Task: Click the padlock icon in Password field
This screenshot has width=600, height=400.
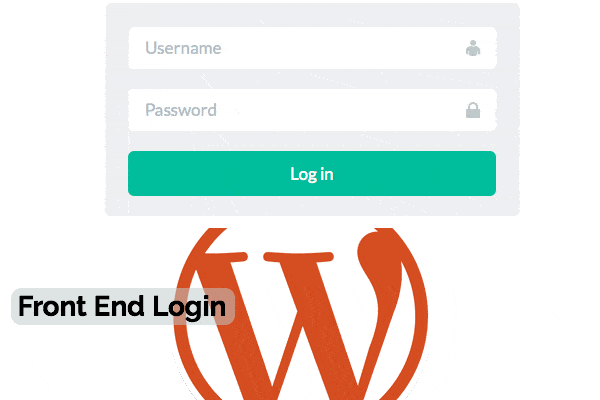Action: 473,110
